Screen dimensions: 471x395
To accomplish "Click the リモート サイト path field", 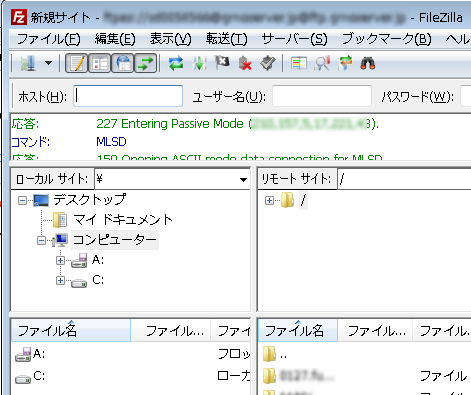I will point(404,179).
